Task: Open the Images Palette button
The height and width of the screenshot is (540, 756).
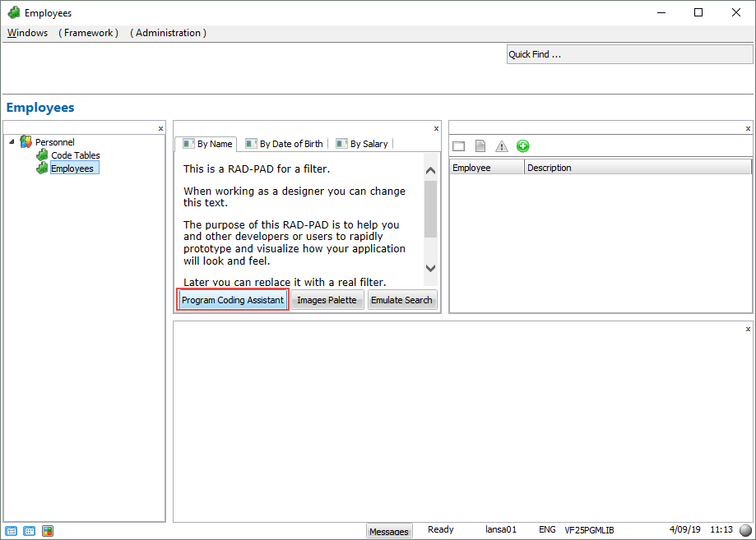Action: click(327, 300)
